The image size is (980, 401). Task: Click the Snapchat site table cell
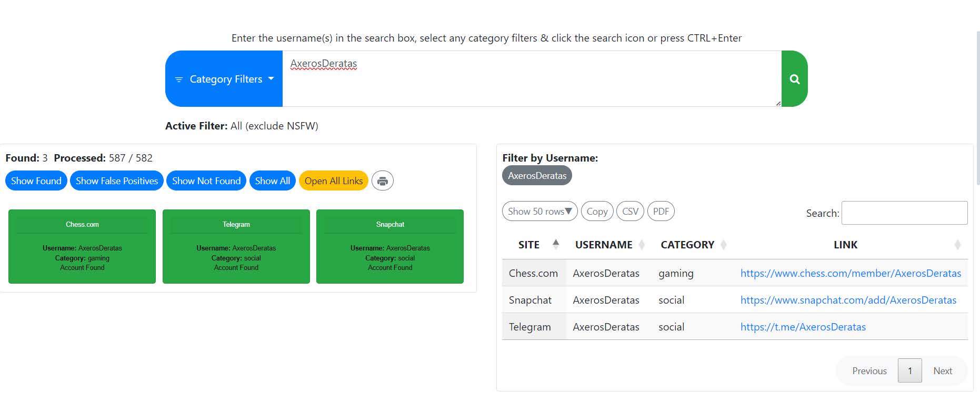[534, 300]
